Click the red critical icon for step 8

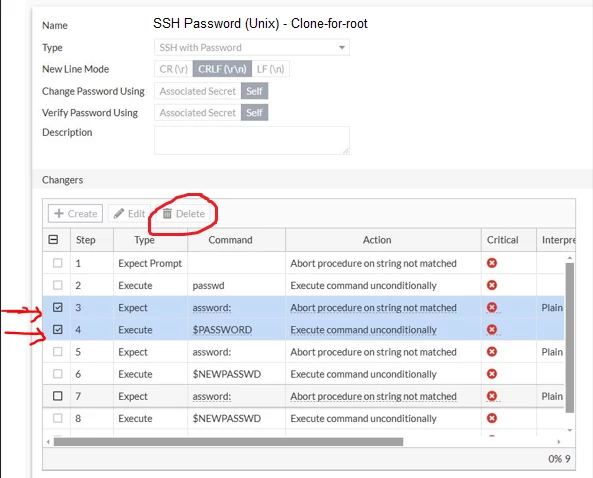tap(492, 418)
